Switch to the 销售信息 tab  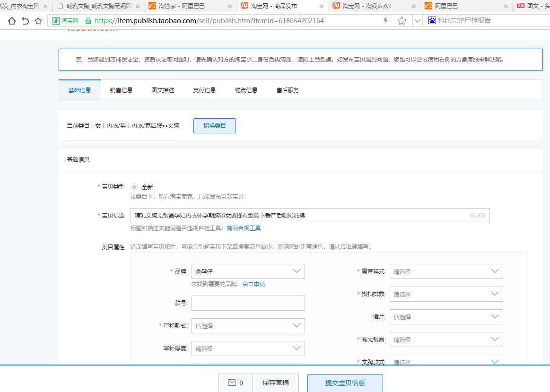(x=121, y=89)
